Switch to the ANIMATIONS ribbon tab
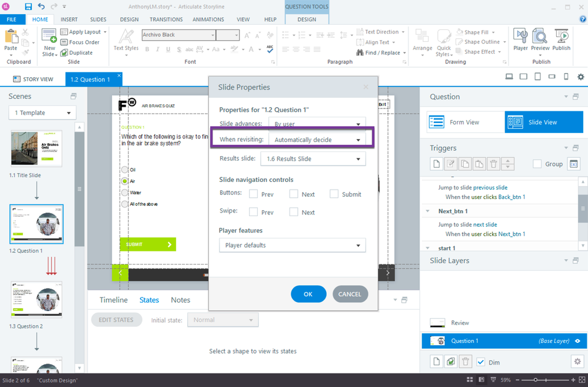Screen dimensions: 588x387 tap(208, 19)
